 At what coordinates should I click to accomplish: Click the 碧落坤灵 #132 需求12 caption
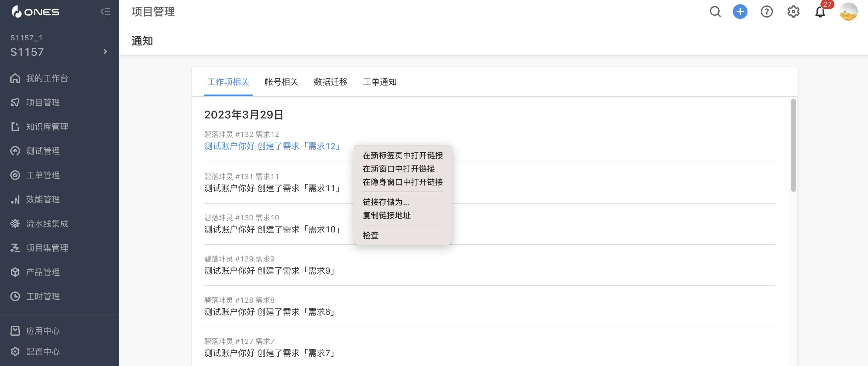pos(242,135)
